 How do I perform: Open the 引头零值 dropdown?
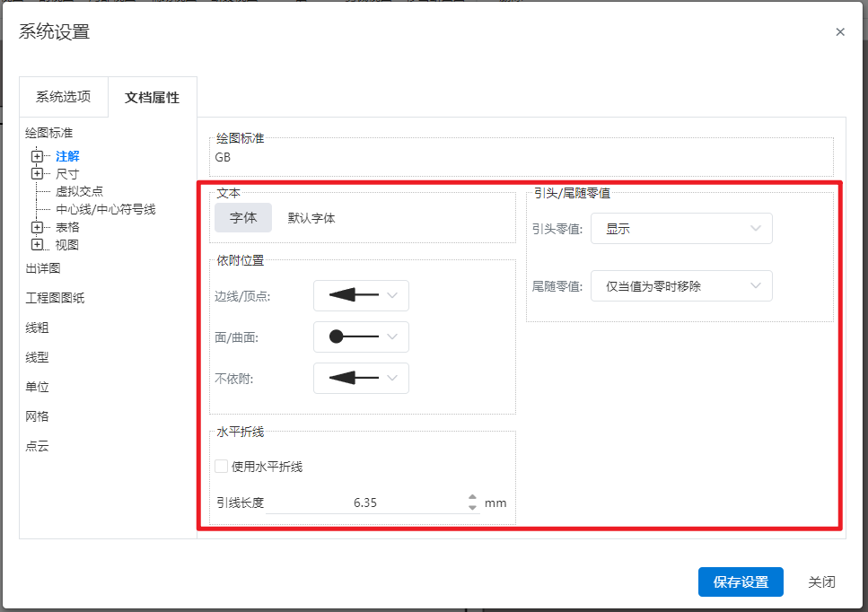[x=681, y=229]
